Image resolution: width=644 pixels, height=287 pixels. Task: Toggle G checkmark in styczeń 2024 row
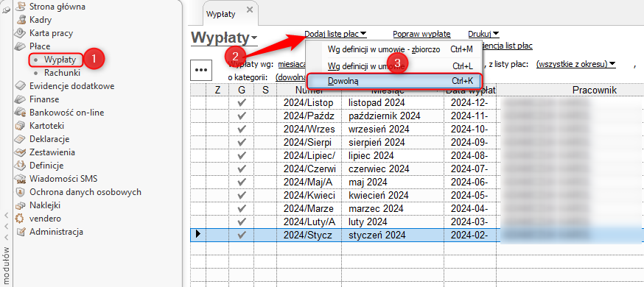click(x=242, y=235)
